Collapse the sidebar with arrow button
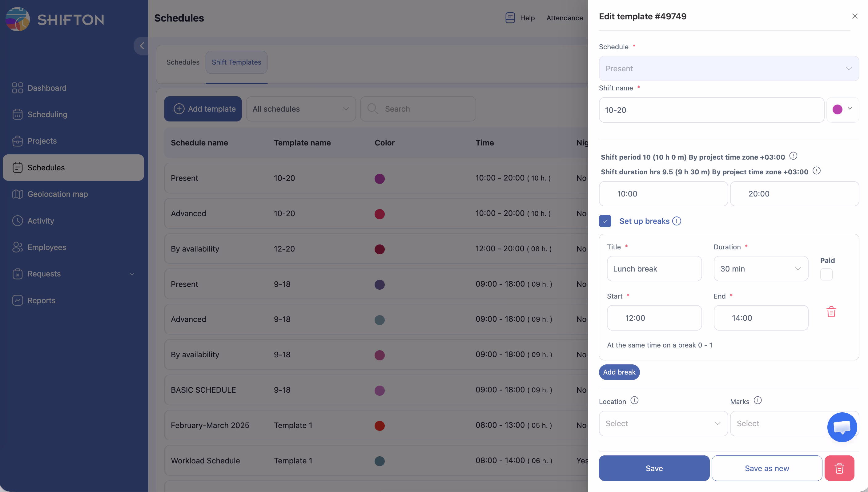 [x=142, y=46]
